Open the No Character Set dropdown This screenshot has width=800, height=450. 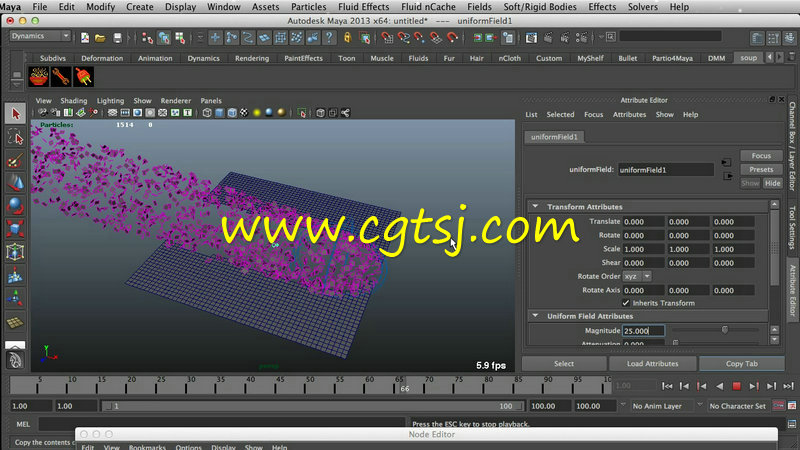(738, 406)
